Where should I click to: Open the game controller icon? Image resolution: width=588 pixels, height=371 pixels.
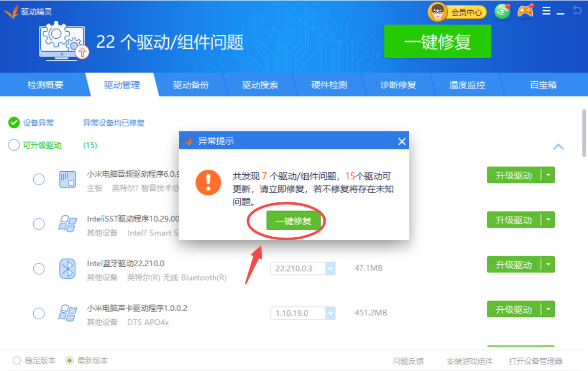[x=526, y=11]
